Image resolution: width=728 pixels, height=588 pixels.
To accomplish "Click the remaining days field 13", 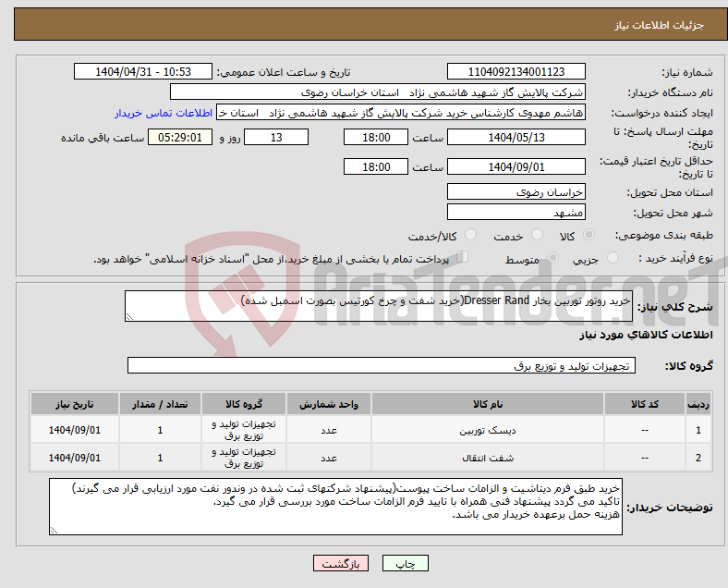I will [276, 137].
